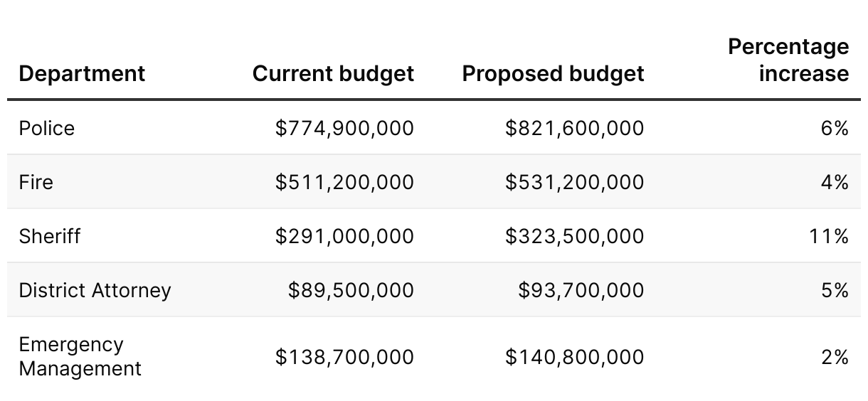Image resolution: width=868 pixels, height=401 pixels.
Task: Select the Current budget column header
Action: coord(333,74)
